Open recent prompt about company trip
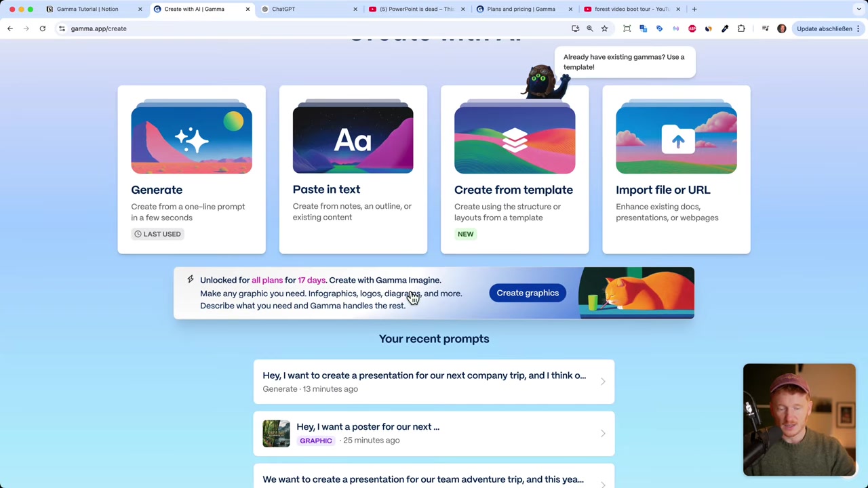 point(434,382)
